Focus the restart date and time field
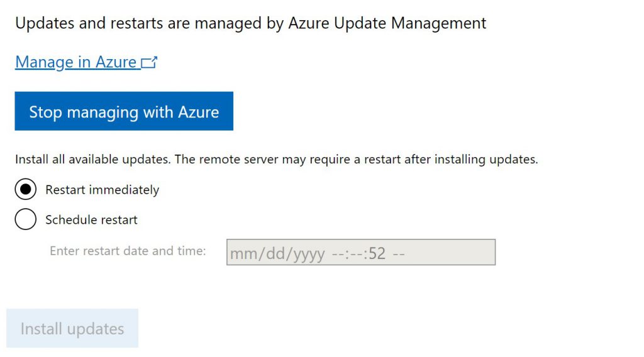This screenshot has height=357, width=644. click(361, 252)
